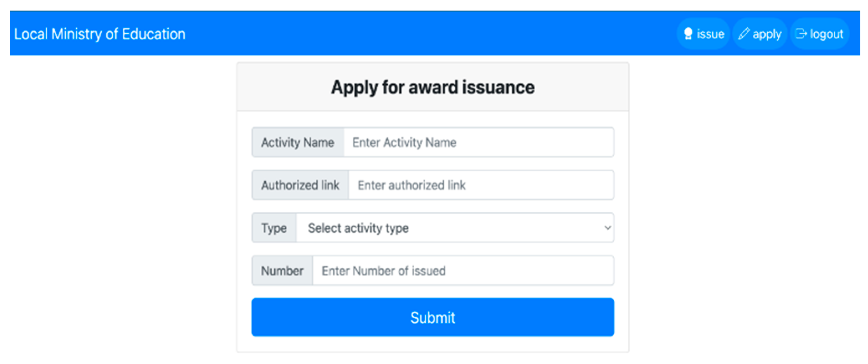The image size is (868, 364).
Task: Log out using the "logout" text
Action: tap(826, 34)
